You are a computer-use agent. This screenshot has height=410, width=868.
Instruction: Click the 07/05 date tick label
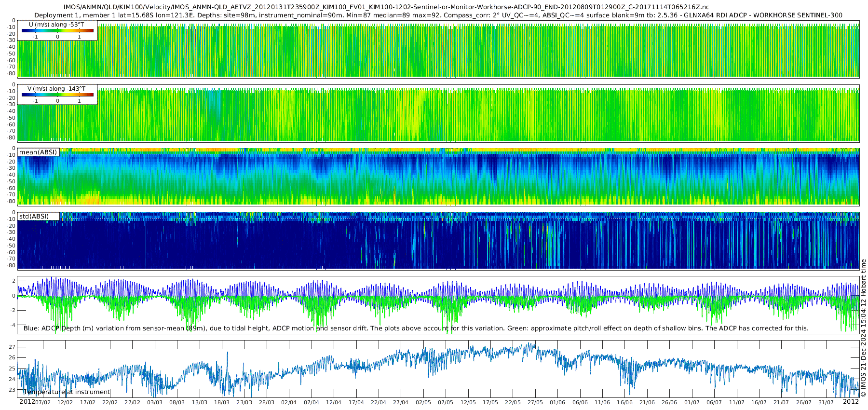[x=446, y=402]
